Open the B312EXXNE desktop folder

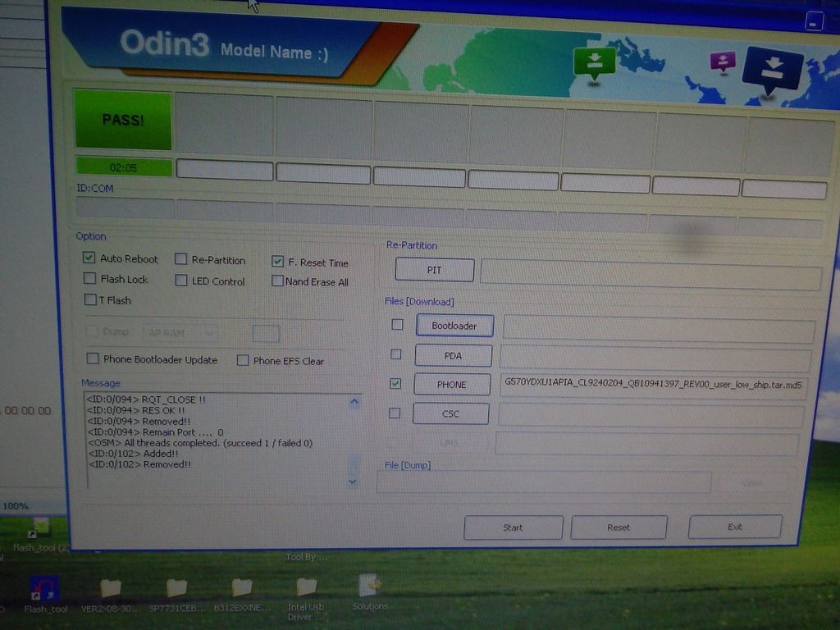point(242,596)
